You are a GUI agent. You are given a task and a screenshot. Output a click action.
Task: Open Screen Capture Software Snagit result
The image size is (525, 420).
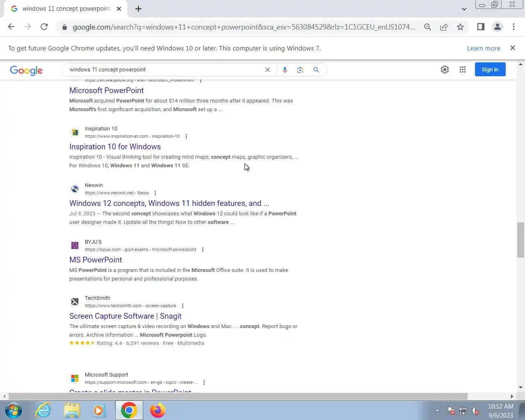(x=125, y=316)
